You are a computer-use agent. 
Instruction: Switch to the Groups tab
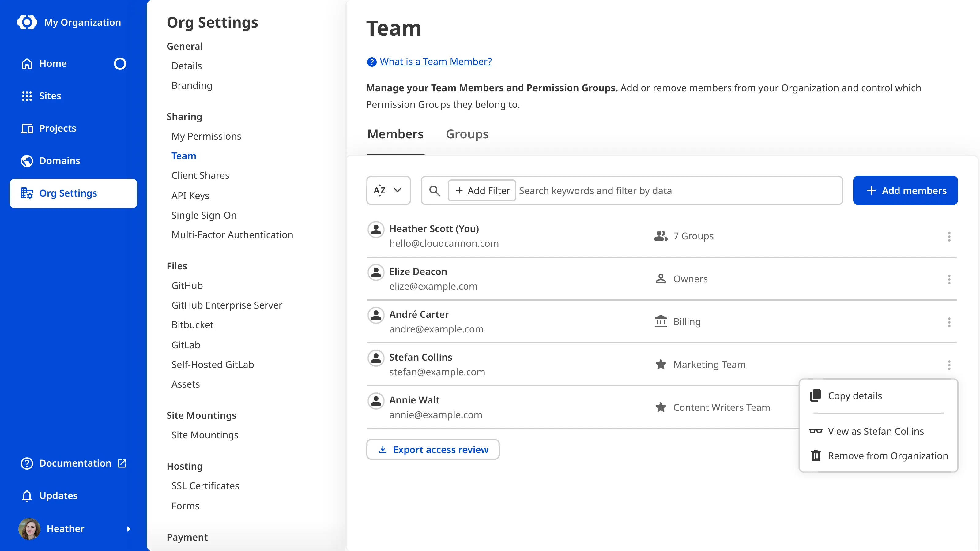pyautogui.click(x=467, y=134)
